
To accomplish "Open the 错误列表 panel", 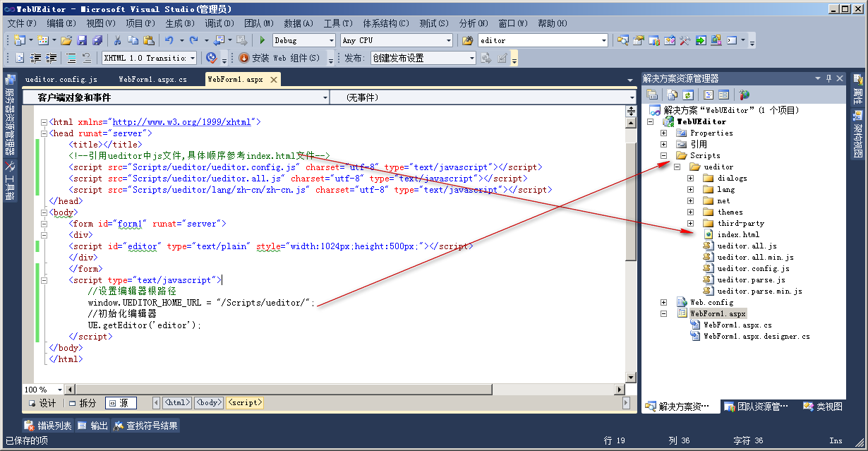I will (48, 426).
